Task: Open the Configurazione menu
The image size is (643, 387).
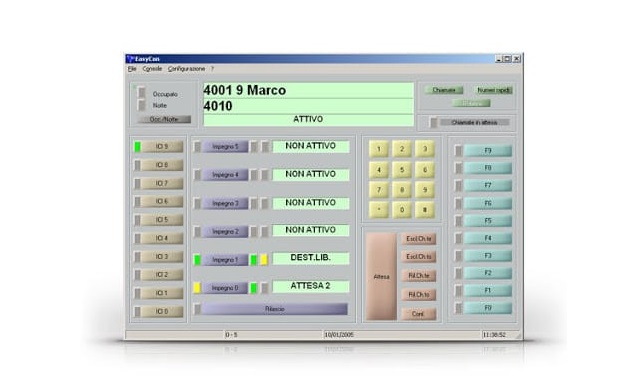Action: tap(186, 69)
